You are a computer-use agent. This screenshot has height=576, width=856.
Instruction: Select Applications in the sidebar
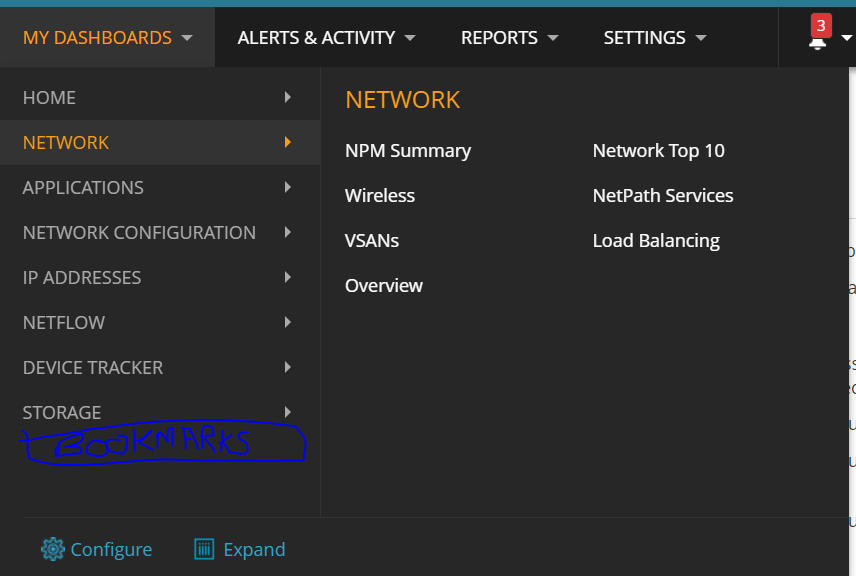pyautogui.click(x=160, y=187)
